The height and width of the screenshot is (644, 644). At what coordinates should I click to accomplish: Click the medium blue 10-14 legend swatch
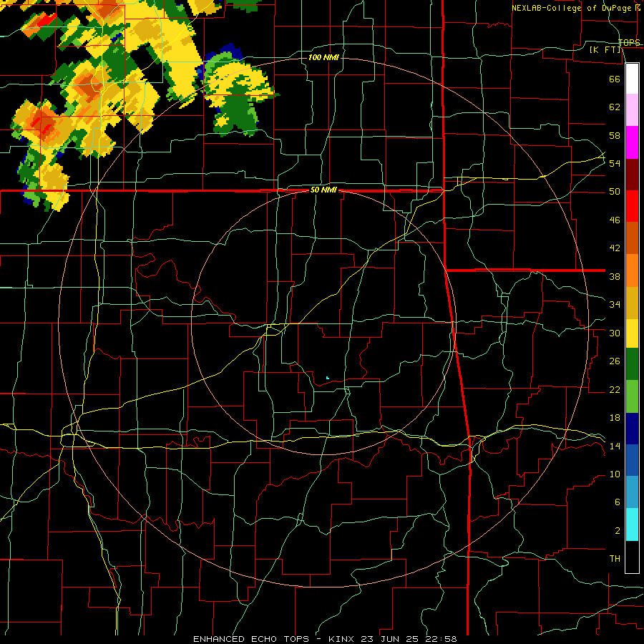coord(632,460)
